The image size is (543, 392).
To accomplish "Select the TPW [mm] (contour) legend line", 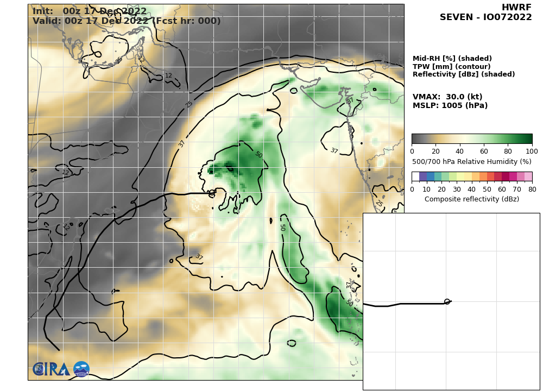I will [451, 67].
